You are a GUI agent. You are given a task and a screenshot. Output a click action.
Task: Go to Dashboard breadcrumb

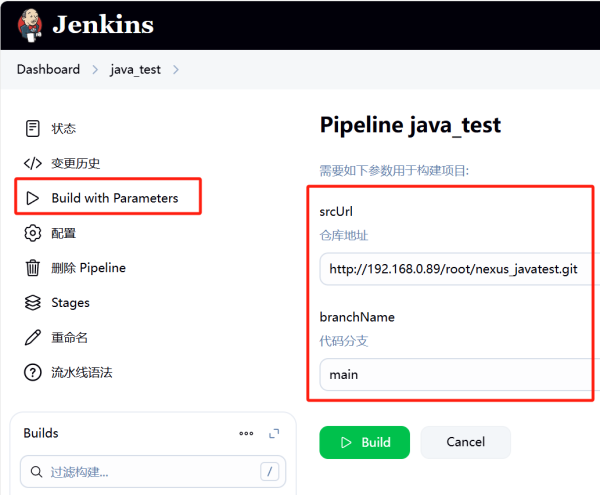(49, 69)
